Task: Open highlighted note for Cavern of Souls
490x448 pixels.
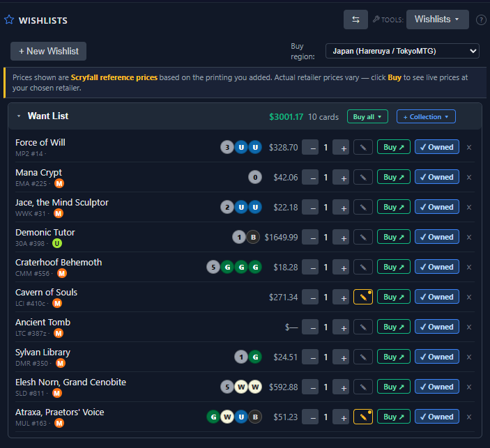Action: click(x=363, y=297)
